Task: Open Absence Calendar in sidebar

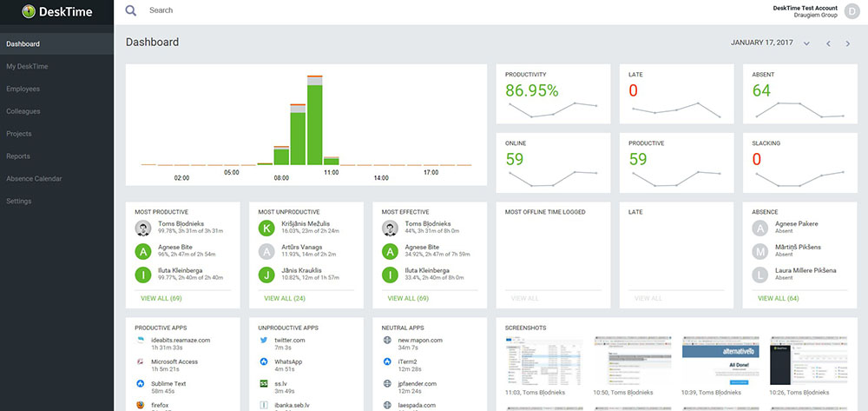Action: pyautogui.click(x=35, y=178)
